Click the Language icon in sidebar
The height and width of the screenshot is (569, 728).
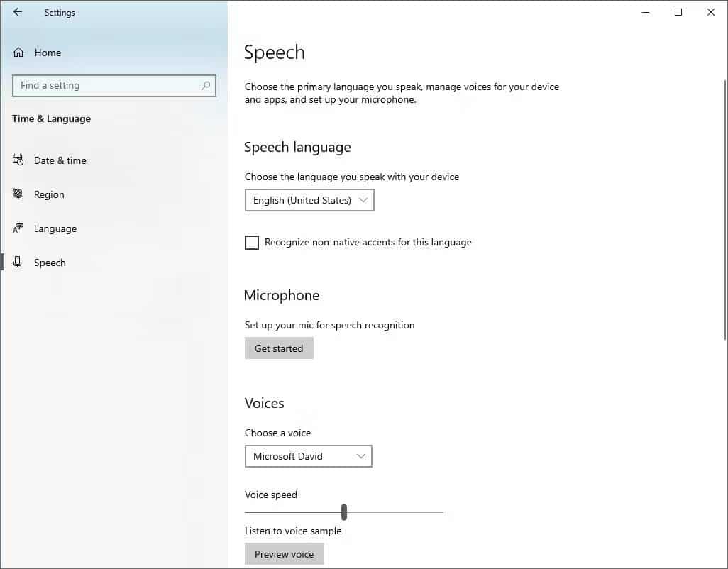point(17,228)
